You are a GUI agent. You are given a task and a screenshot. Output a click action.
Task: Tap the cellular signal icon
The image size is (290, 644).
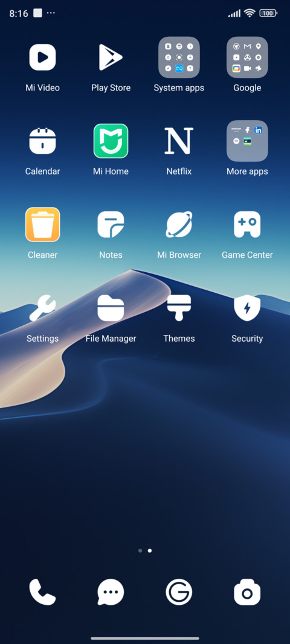click(x=234, y=13)
